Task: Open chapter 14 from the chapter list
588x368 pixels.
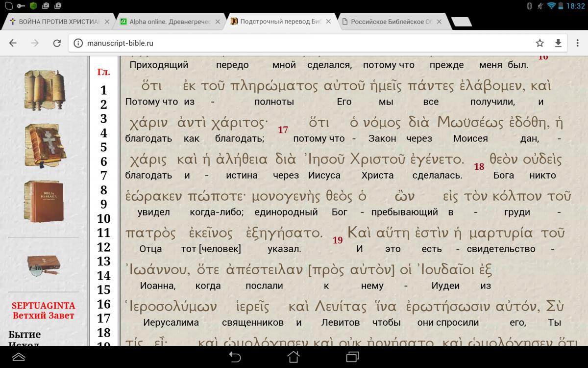Action: [x=103, y=276]
